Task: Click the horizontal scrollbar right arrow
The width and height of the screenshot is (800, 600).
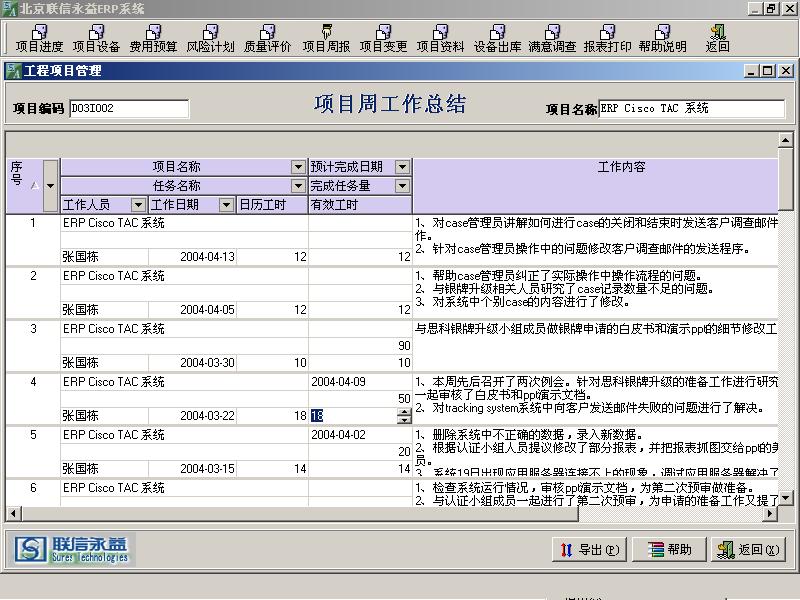Action: 770,514
